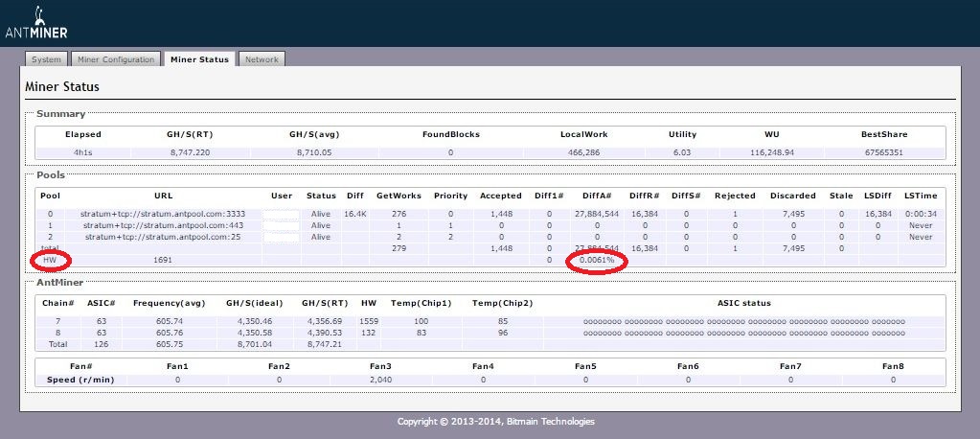
Task: Click the HW error rate 0.0061%
Action: tap(597, 260)
